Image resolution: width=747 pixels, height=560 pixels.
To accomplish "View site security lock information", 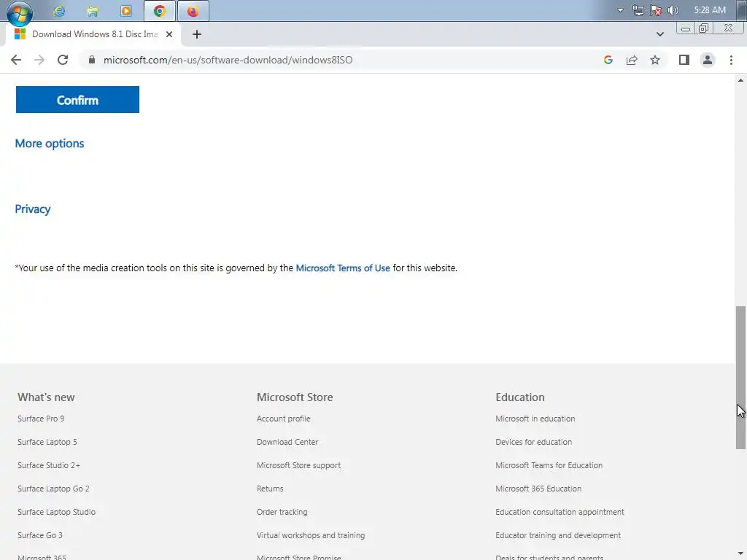I will (x=92, y=60).
